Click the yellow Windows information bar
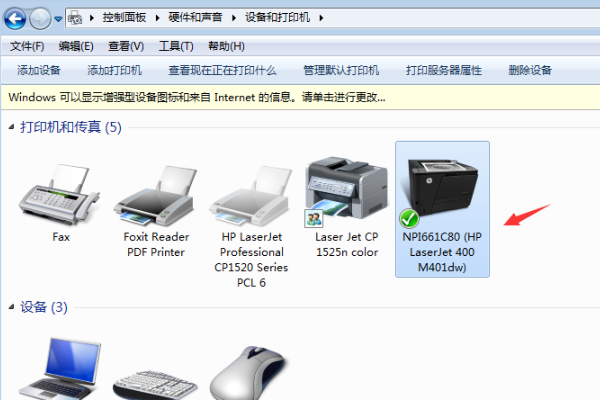Viewport: 600px width, 400px height. (x=301, y=97)
